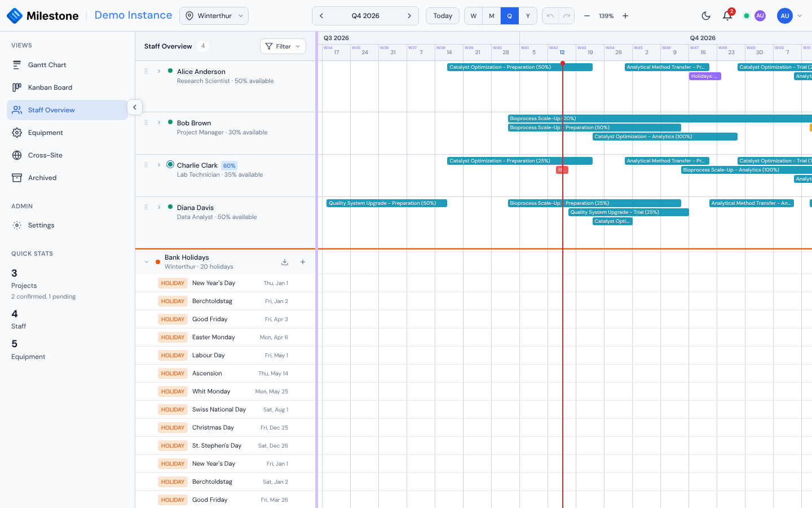Click the Easter Monday holiday row

226,338
